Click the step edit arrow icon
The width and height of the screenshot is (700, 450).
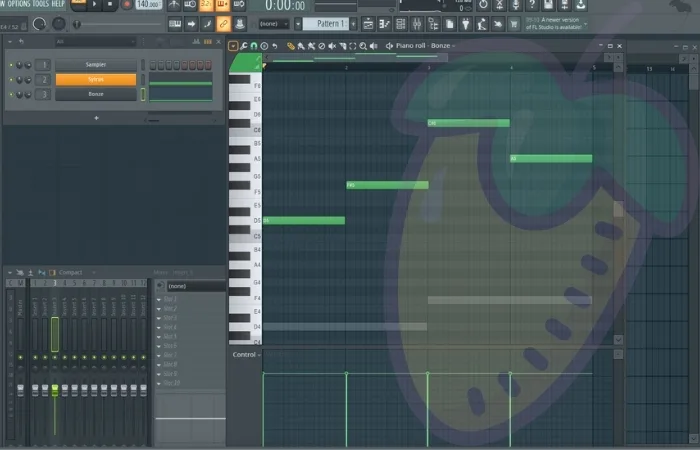click(191, 24)
